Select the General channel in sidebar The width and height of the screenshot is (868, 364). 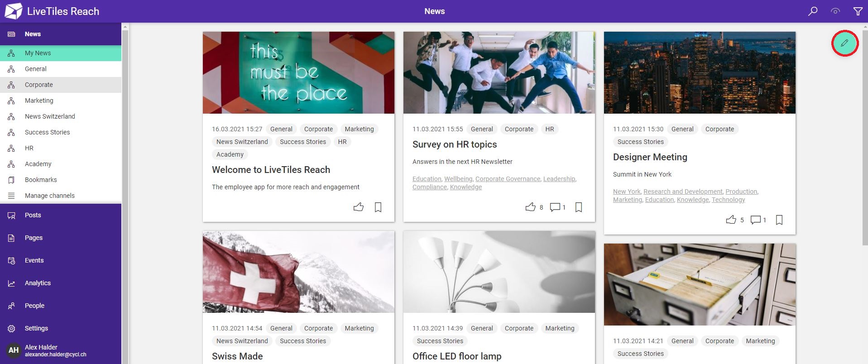(x=61, y=69)
